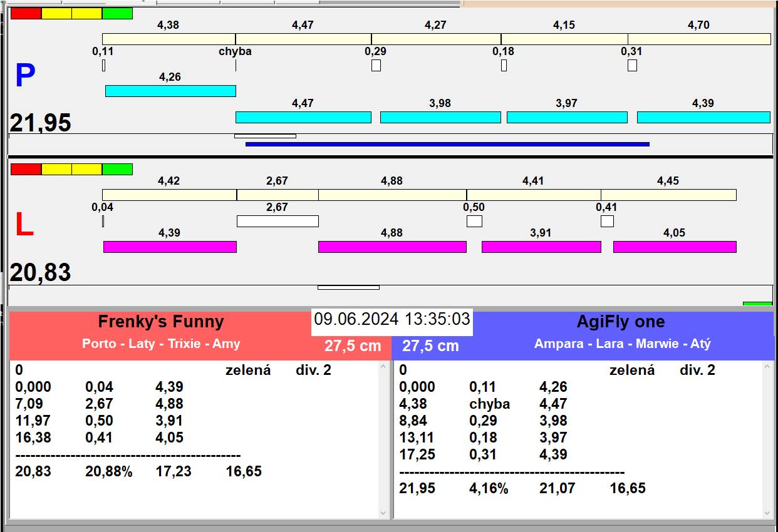Click the blue P lane letter

tap(25, 76)
